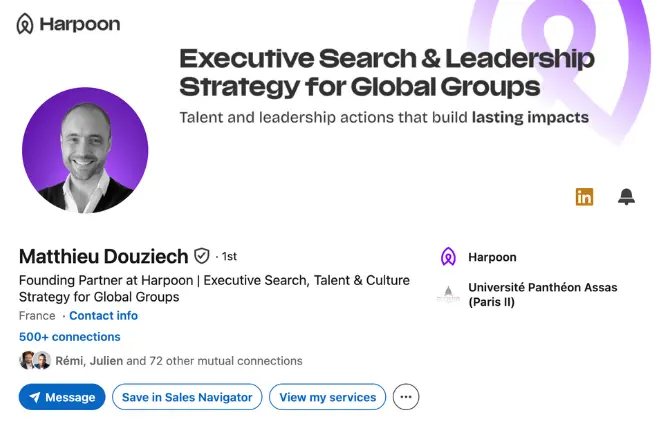Screen dimensions: 655x426
Task: Click the View my services button
Action: [328, 397]
